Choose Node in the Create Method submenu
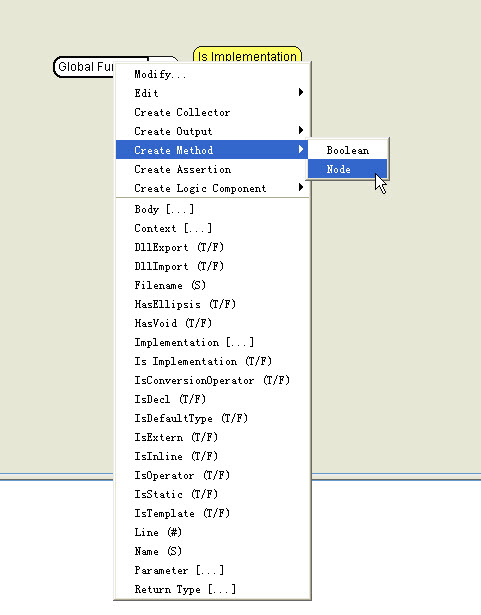Image resolution: width=481 pixels, height=615 pixels. click(348, 169)
